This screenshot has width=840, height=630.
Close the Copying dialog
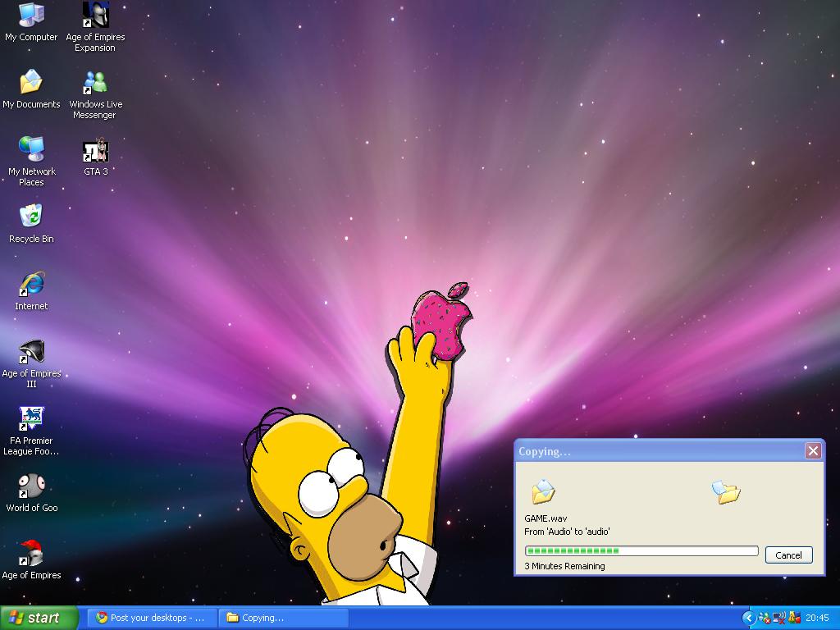pyautogui.click(x=813, y=451)
